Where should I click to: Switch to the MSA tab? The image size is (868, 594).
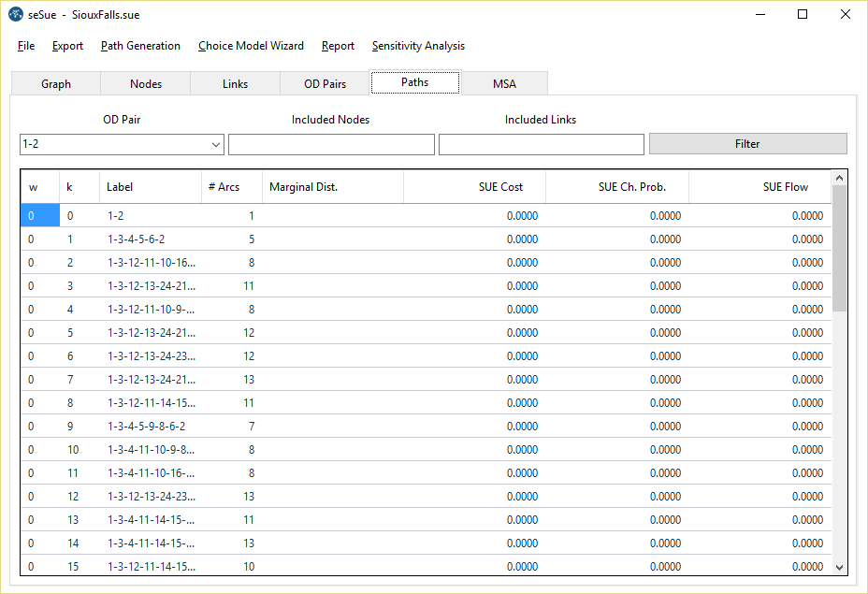(x=505, y=84)
